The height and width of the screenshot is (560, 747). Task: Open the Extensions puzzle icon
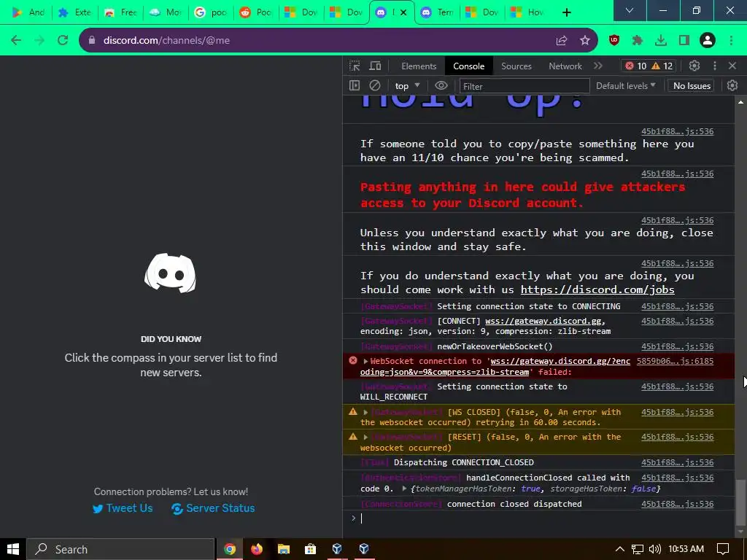tap(638, 41)
